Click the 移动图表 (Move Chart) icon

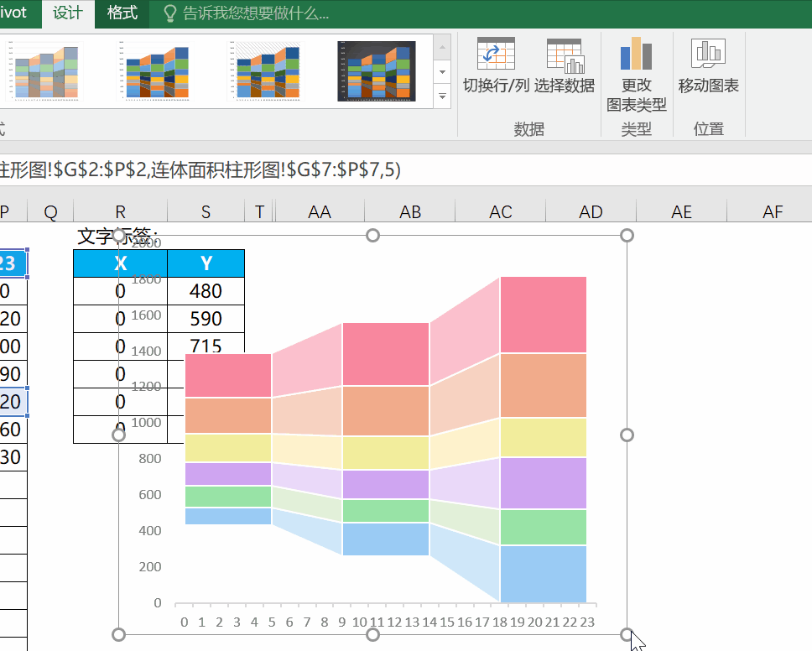(x=708, y=55)
